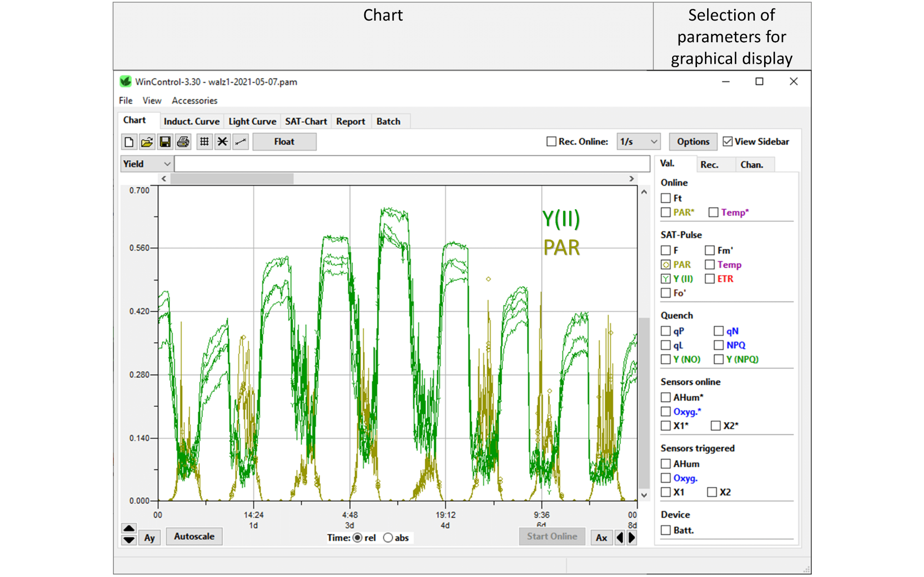This screenshot has width=924, height=577.
Task: Click the right arrow next to Ax
Action: pyautogui.click(x=632, y=538)
